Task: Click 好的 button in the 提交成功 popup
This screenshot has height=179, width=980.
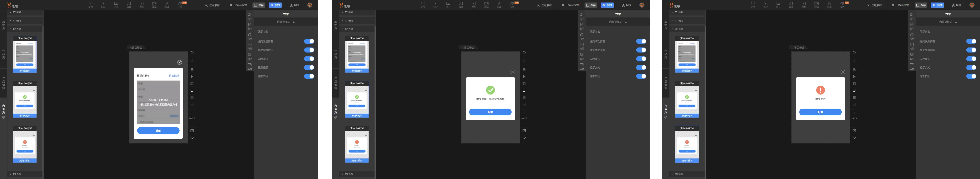Action: click(490, 112)
